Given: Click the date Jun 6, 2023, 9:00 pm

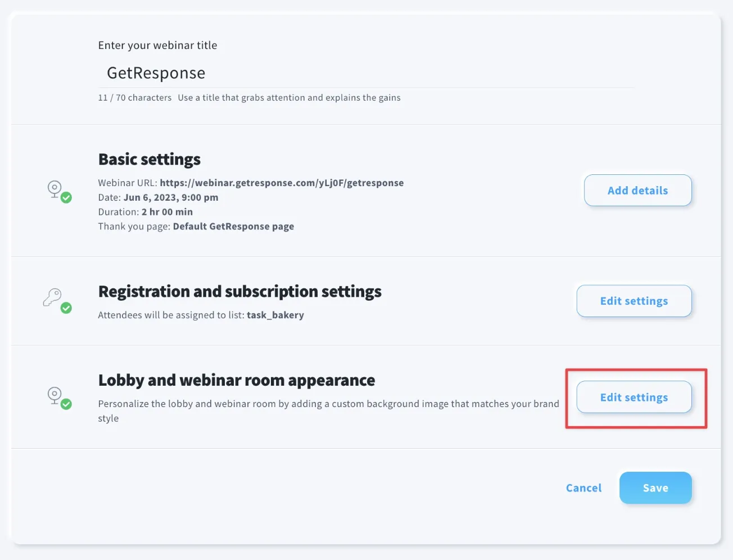Looking at the screenshot, I should 171,197.
